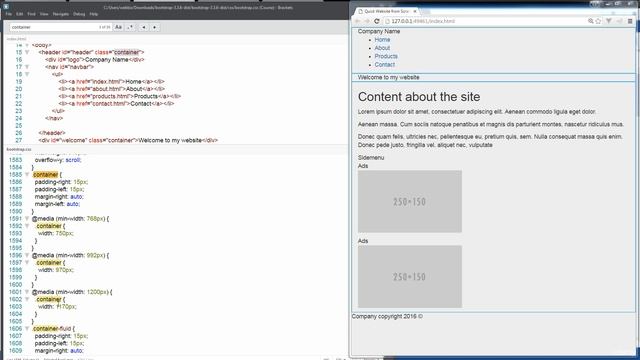This screenshot has height=360, width=640.
Task: Click 'Company Name' text on the web page
Action: (379, 31)
